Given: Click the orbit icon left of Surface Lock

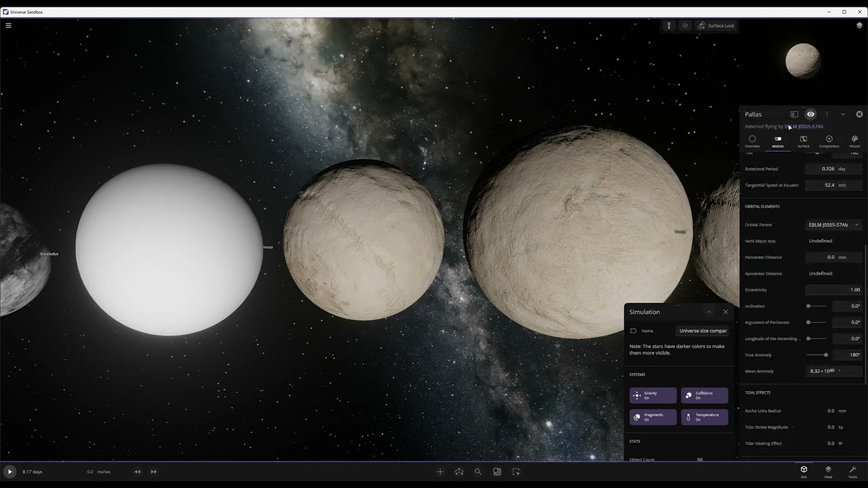Looking at the screenshot, I should 685,26.
